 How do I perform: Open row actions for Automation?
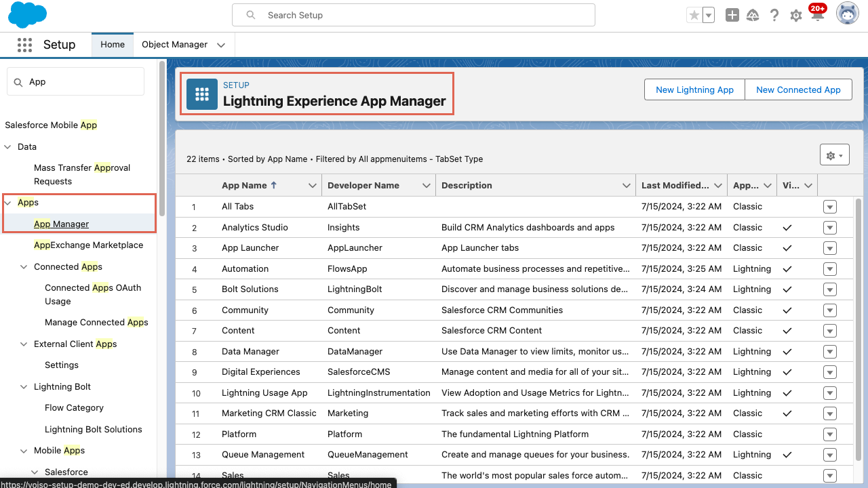point(830,269)
